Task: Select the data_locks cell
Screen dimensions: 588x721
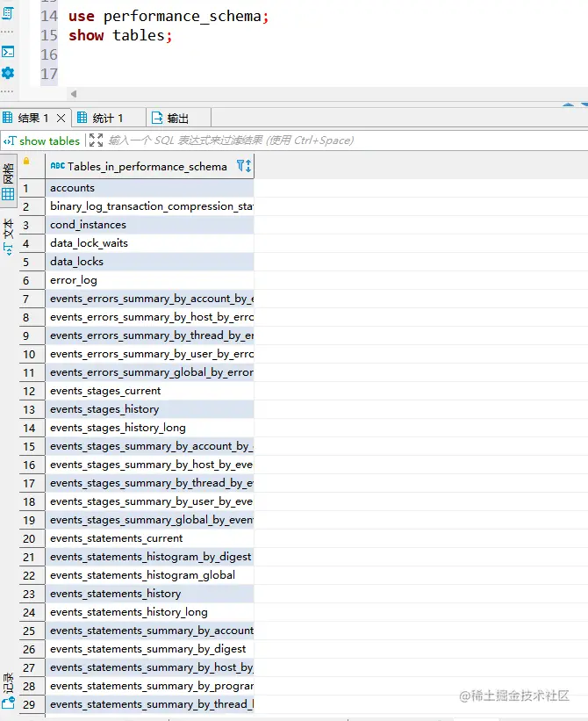Action: click(149, 262)
